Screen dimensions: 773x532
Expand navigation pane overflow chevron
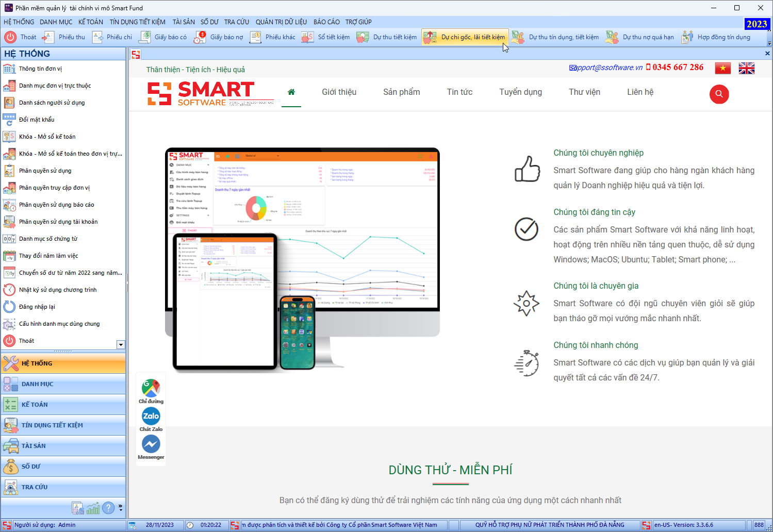click(x=121, y=507)
